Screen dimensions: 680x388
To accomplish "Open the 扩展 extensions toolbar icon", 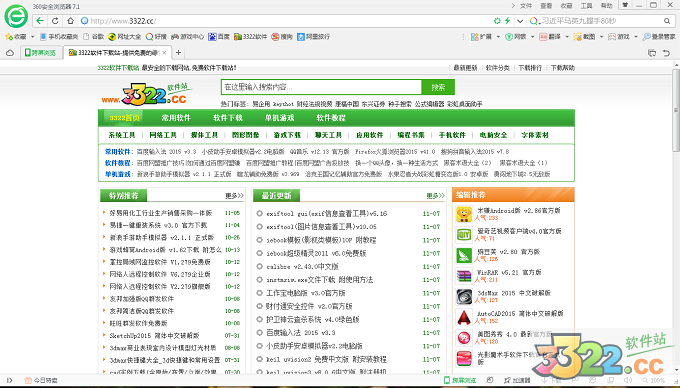I will coord(482,37).
